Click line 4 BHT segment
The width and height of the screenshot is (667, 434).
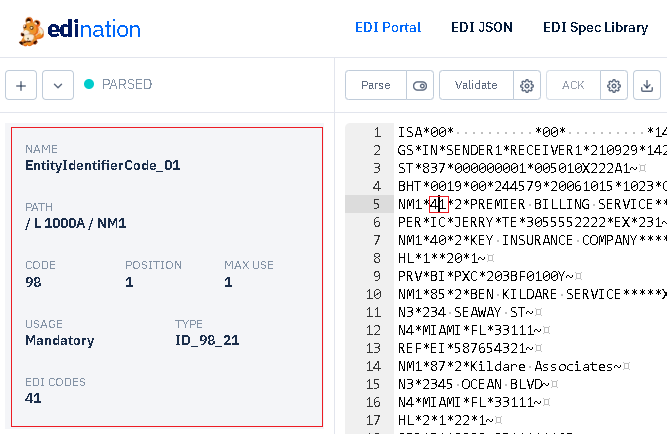(532, 186)
